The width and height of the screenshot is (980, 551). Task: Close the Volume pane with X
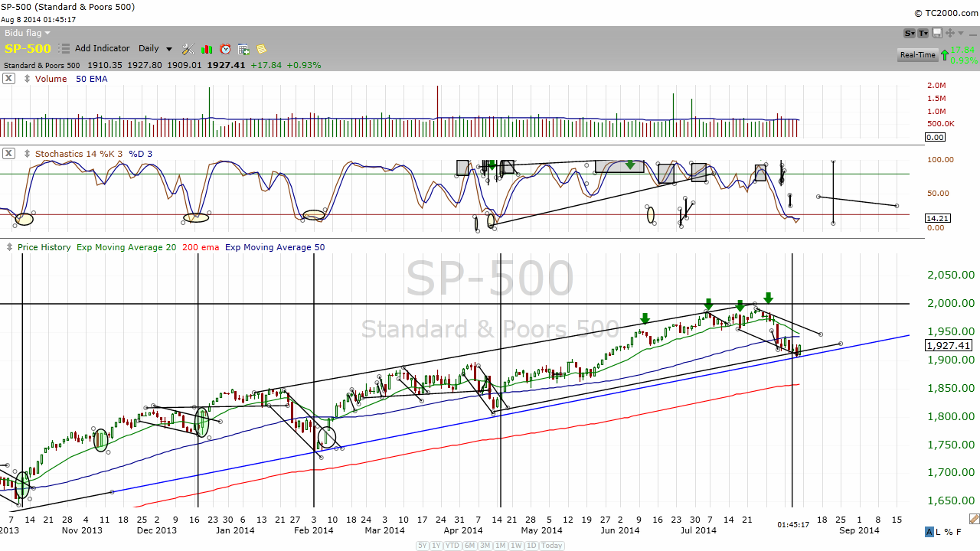[8, 79]
